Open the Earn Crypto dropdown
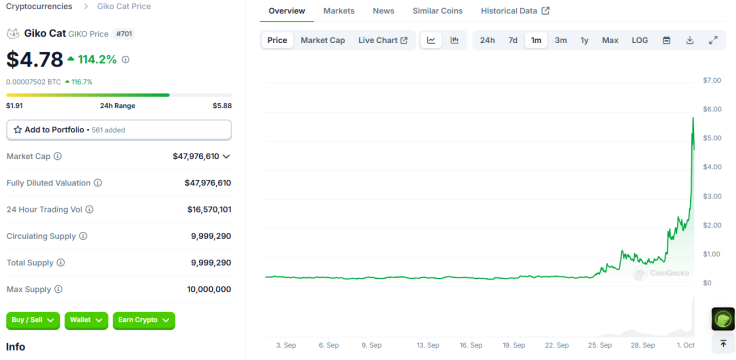Image resolution: width=736 pixels, height=360 pixels. [144, 321]
